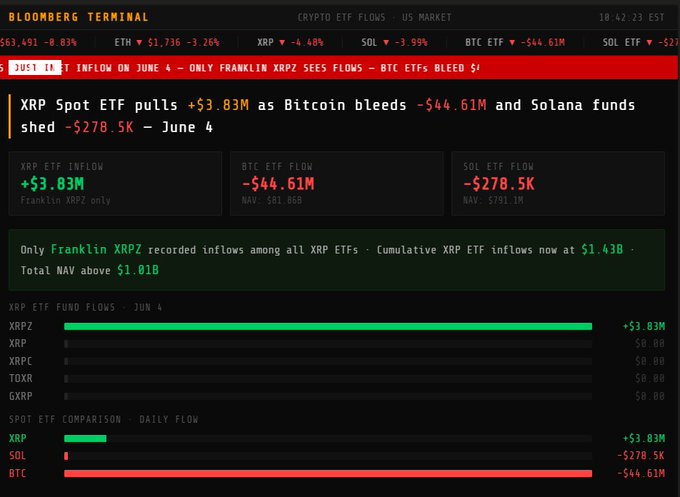This screenshot has width=680, height=497.
Task: Select the XRPZ fund row label
Action: coord(20,326)
